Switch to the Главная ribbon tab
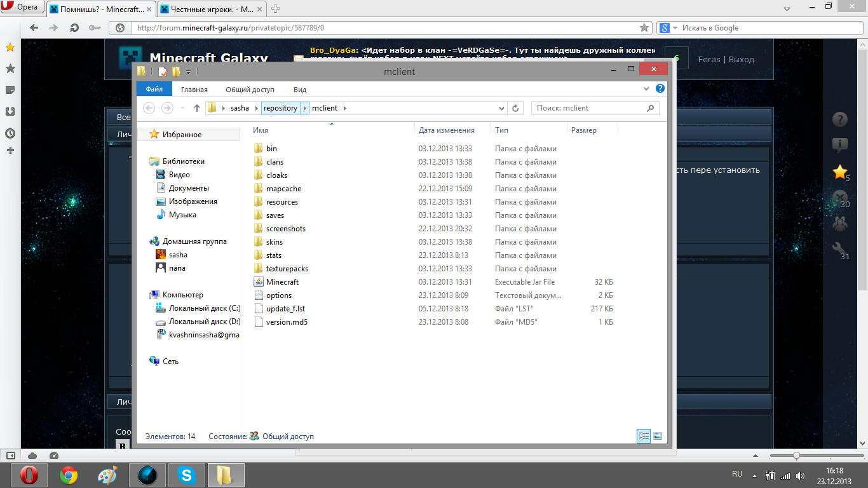This screenshot has height=488, width=868. [194, 90]
